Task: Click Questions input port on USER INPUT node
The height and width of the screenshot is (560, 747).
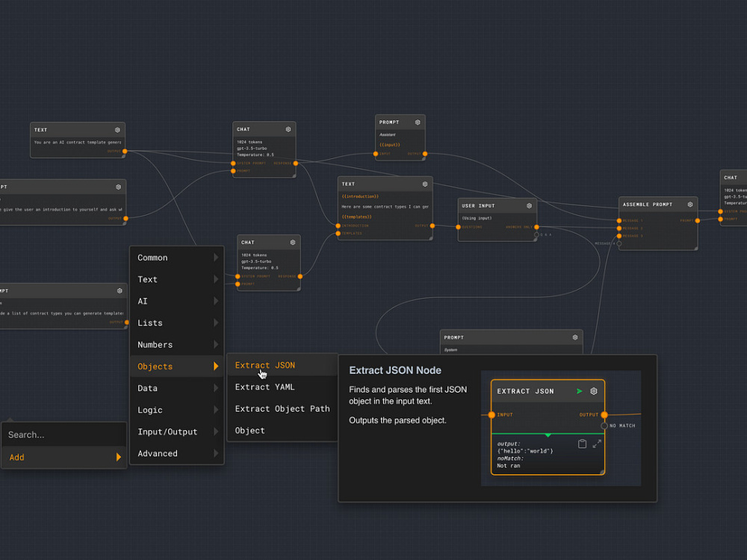Action: tap(459, 227)
